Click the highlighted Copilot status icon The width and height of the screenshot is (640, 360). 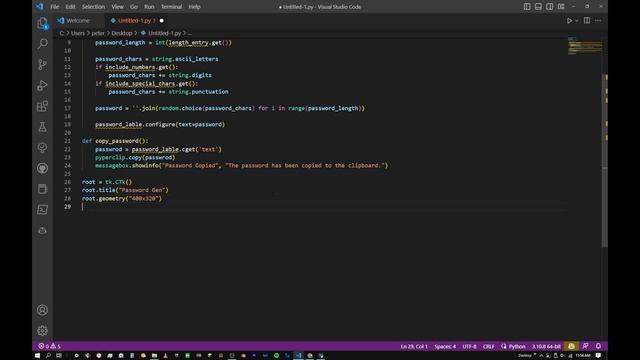[571, 346]
